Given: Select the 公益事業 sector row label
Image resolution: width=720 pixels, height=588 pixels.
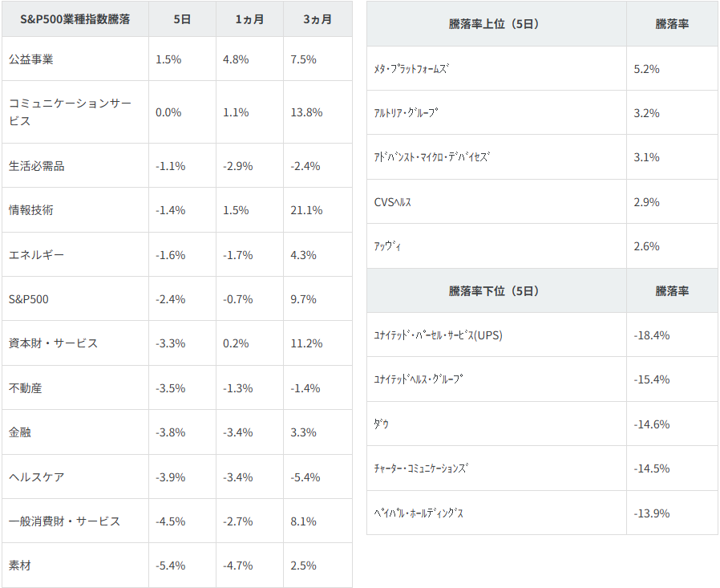Looking at the screenshot, I should 30,59.
